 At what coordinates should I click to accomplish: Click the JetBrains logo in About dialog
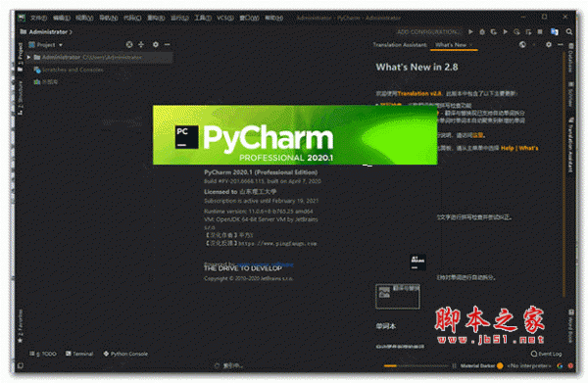(x=417, y=263)
